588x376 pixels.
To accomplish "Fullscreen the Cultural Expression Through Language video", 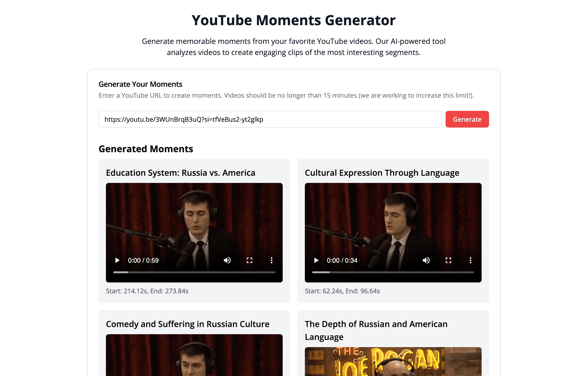I will coord(448,261).
